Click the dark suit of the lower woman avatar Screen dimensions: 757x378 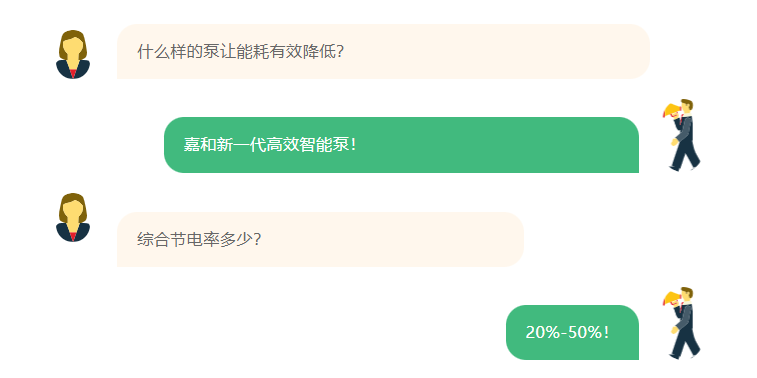coord(73,233)
